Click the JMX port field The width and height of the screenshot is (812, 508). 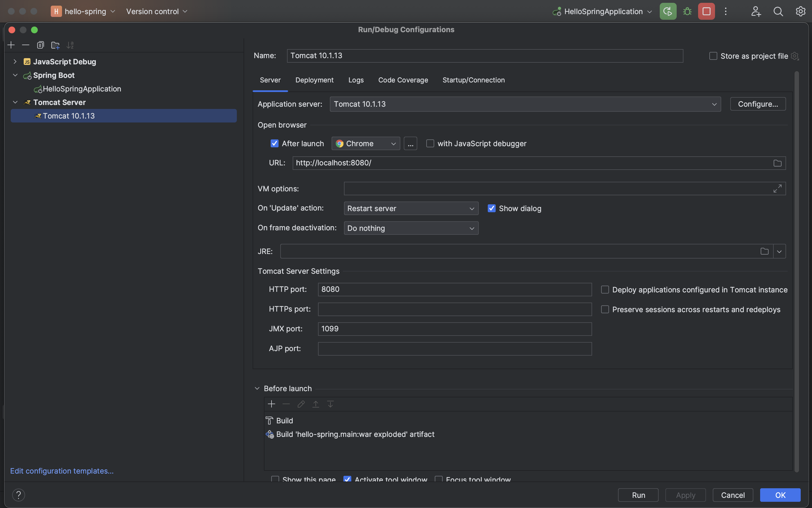pyautogui.click(x=455, y=329)
